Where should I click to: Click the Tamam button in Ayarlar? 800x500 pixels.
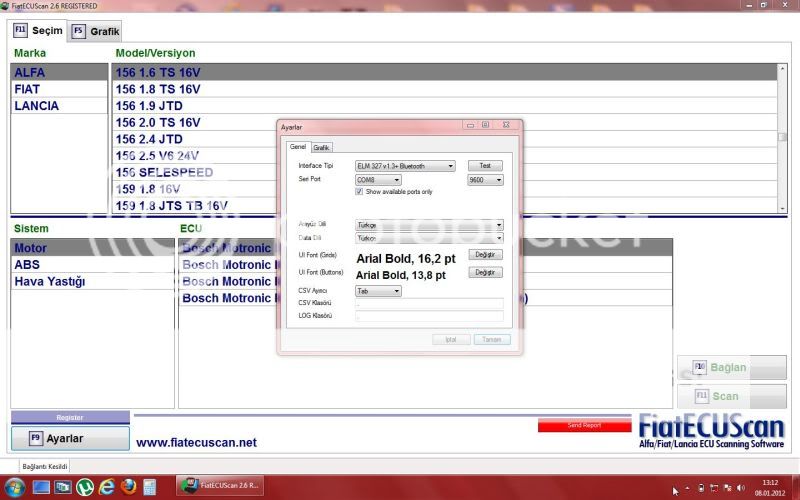pos(492,340)
